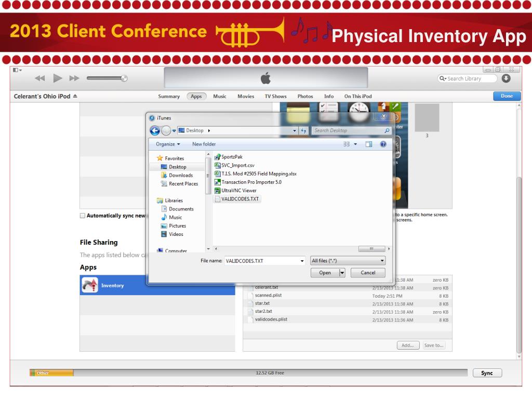
Task: Select T.I.S. Mod #2505 Field Mapping.xlsx
Action: (x=256, y=174)
